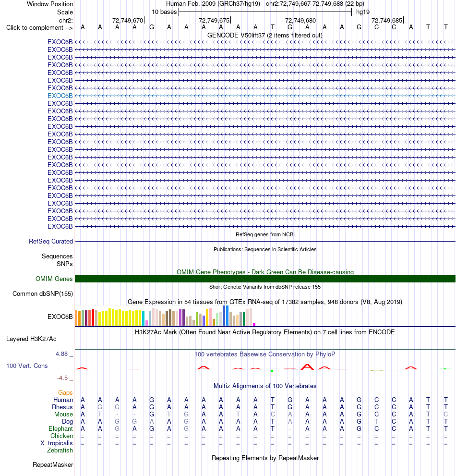
Task: Click the cyan bar in GTEx chart
Action: click(143, 318)
